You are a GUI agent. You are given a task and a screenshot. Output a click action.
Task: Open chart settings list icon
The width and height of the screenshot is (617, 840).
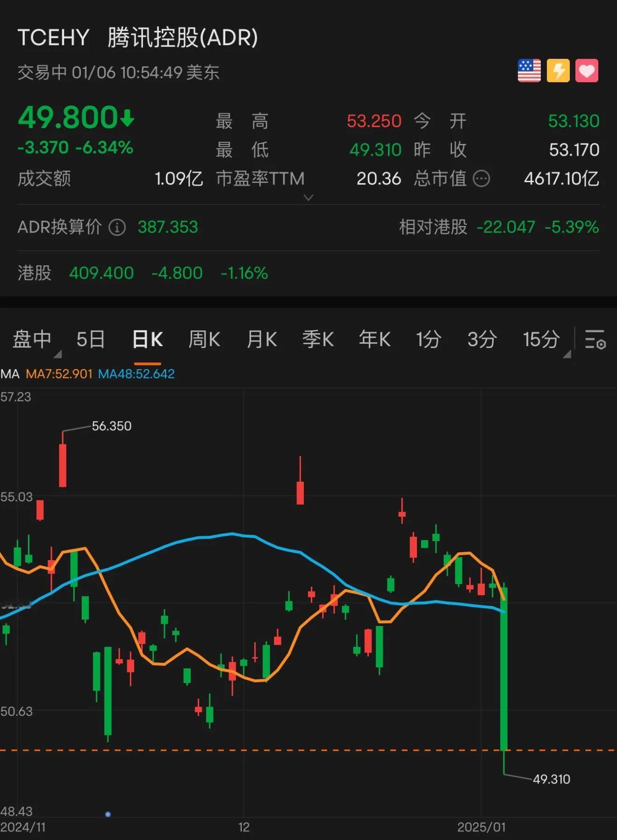tap(595, 339)
